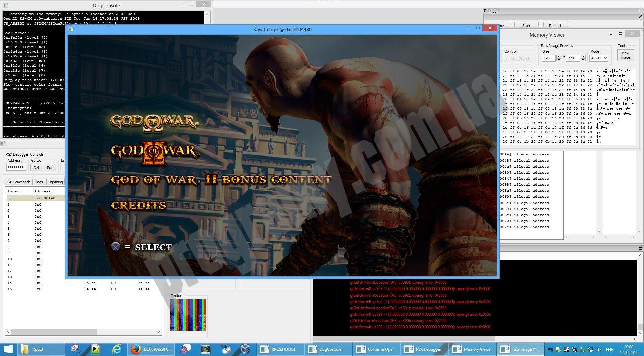Select row 0 address 0xc0004480
Screen dimensions: 644x356
pyautogui.click(x=36, y=198)
